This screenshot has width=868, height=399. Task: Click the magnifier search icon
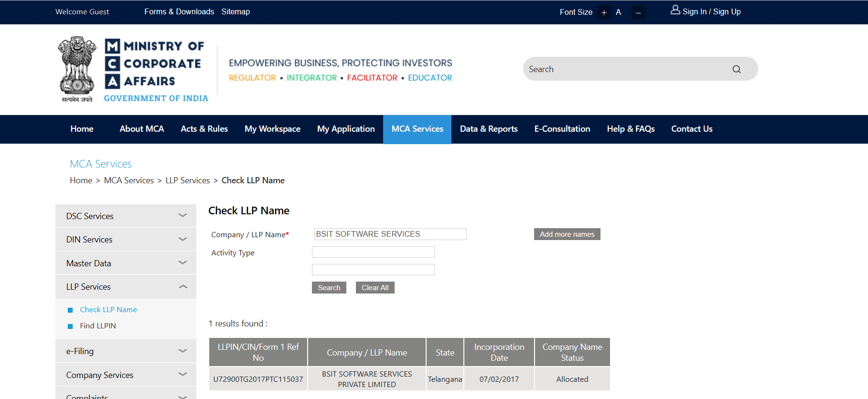coord(736,69)
